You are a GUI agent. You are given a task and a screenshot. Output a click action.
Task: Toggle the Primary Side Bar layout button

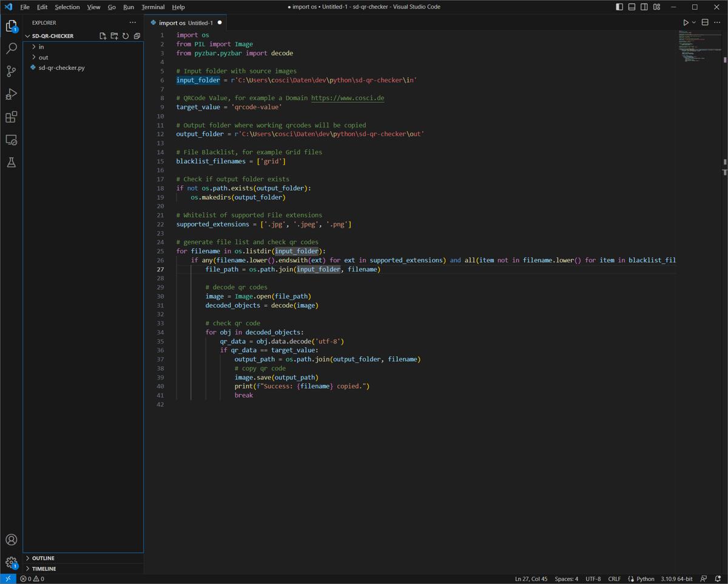[x=619, y=7]
